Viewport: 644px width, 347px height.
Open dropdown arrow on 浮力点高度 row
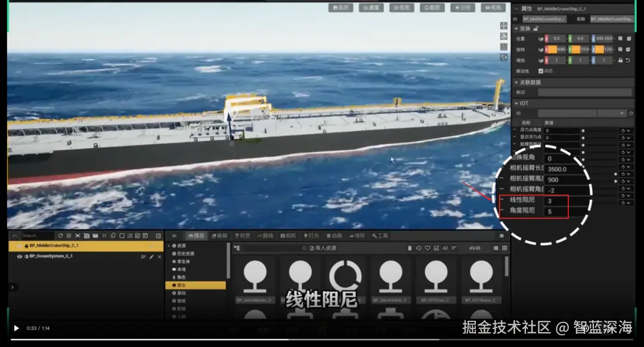628,131
